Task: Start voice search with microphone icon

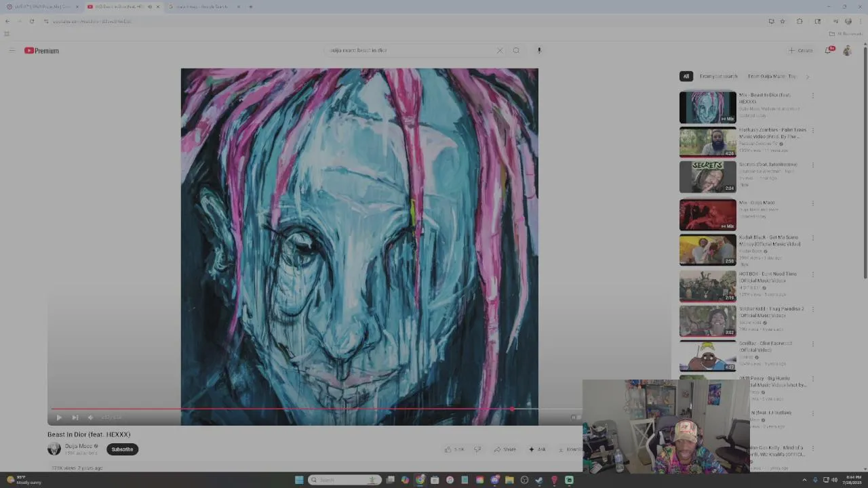Action: coord(539,50)
